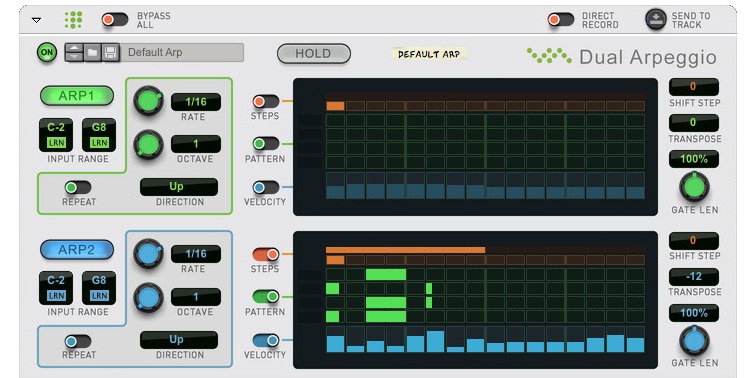
Task: Click ARP2 first-column bottom-row green pattern cell
Action: pos(333,317)
